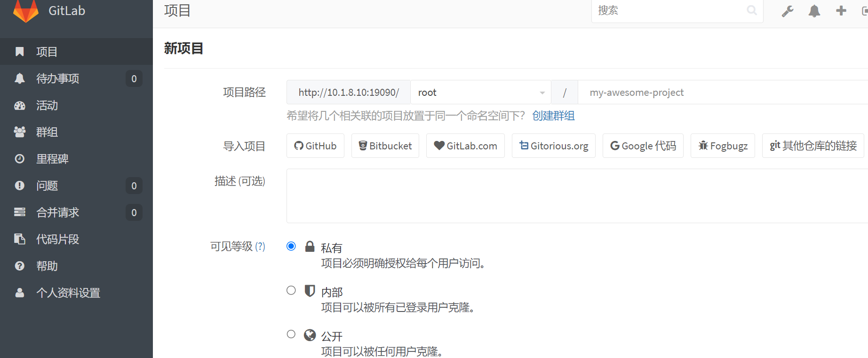Click the snippets icon beside 代码片段
Viewport: 868px width, 358px height.
point(20,239)
